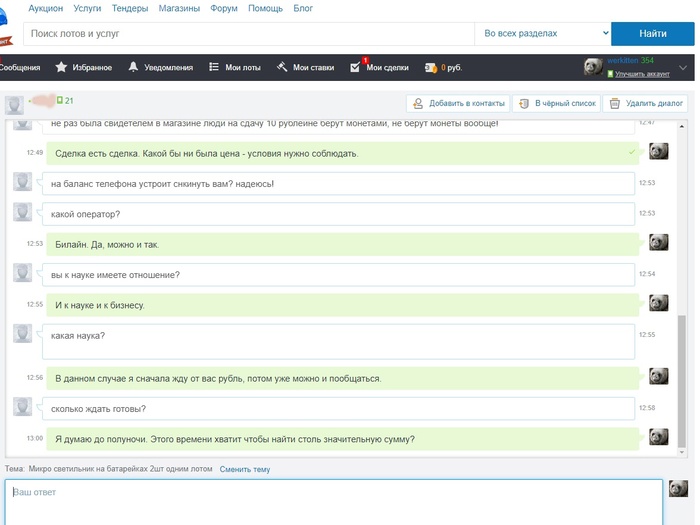Click the coins balance icon
Screen dimensions: 700x525
(x=430, y=68)
